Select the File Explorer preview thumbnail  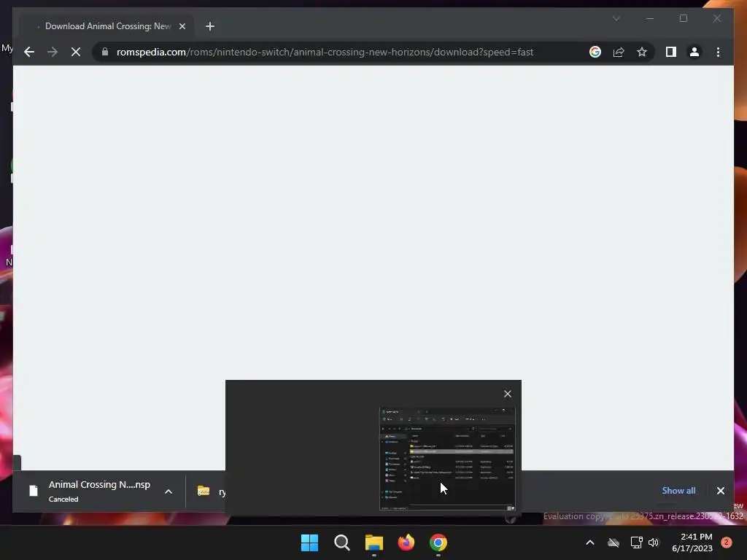click(447, 459)
